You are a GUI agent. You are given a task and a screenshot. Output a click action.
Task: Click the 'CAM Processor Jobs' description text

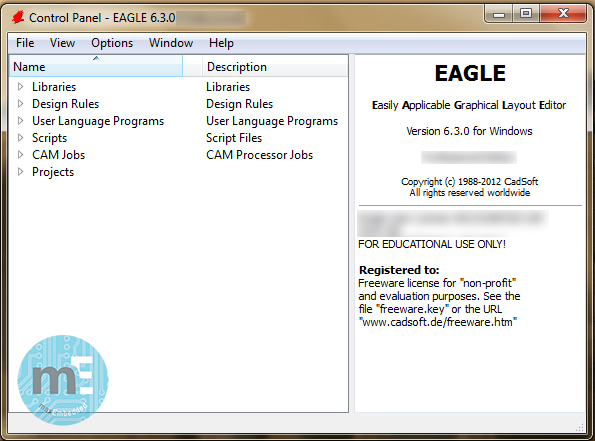[259, 155]
